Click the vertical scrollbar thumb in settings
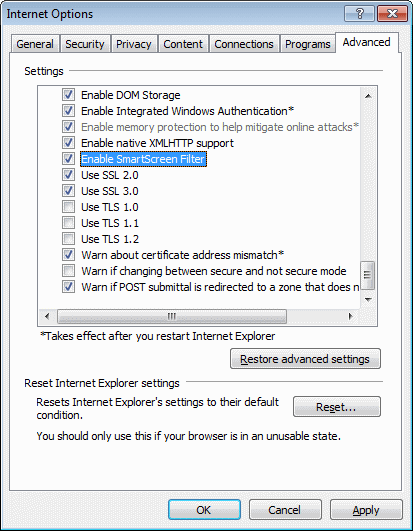Screen dimensions: 413x531 click(x=368, y=275)
